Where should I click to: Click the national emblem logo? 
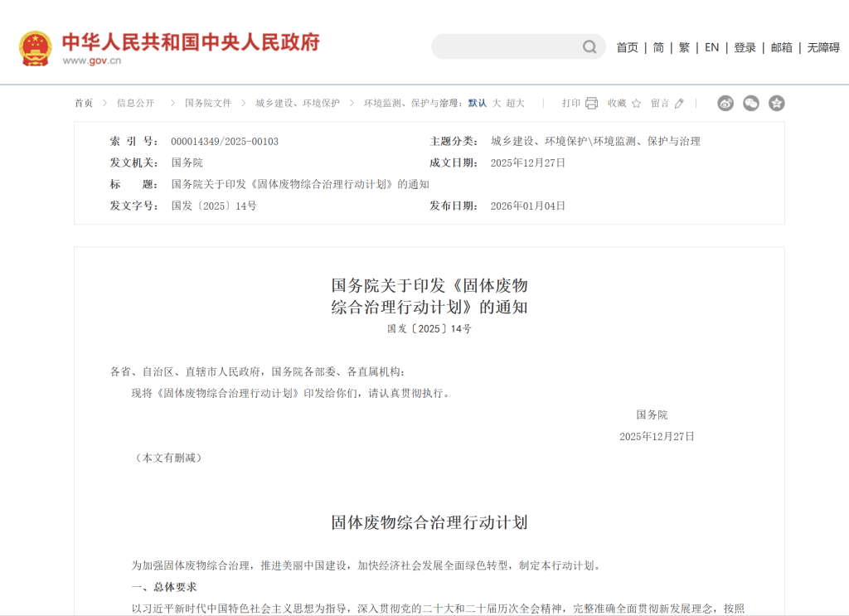35,48
